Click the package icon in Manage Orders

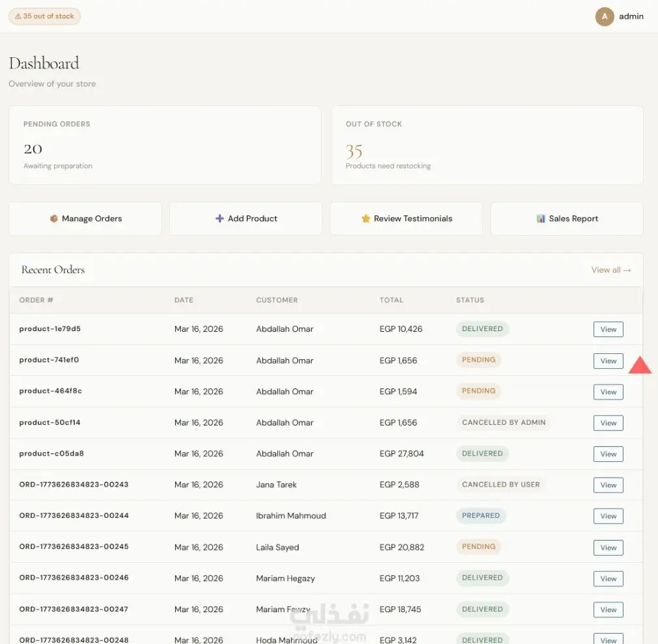coord(54,219)
